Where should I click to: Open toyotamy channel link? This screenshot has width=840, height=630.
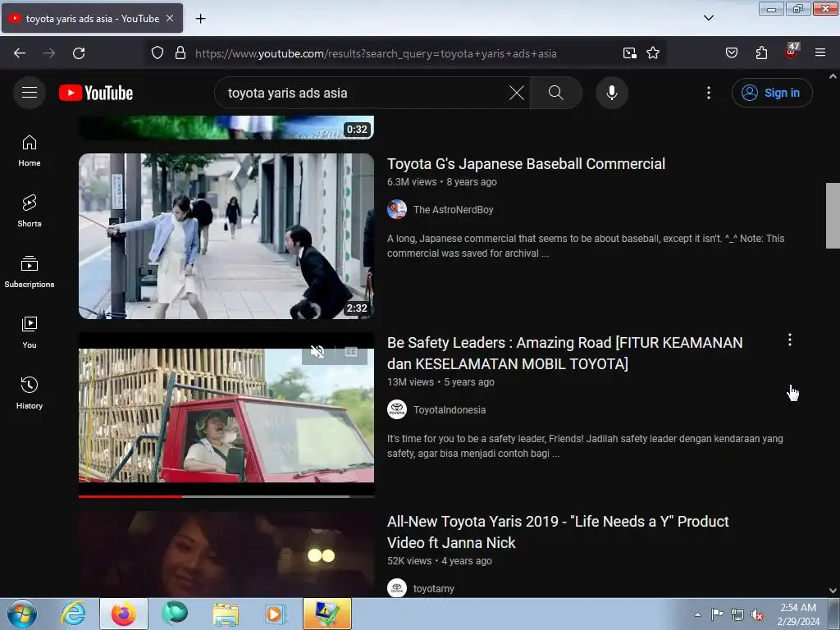pyautogui.click(x=433, y=589)
